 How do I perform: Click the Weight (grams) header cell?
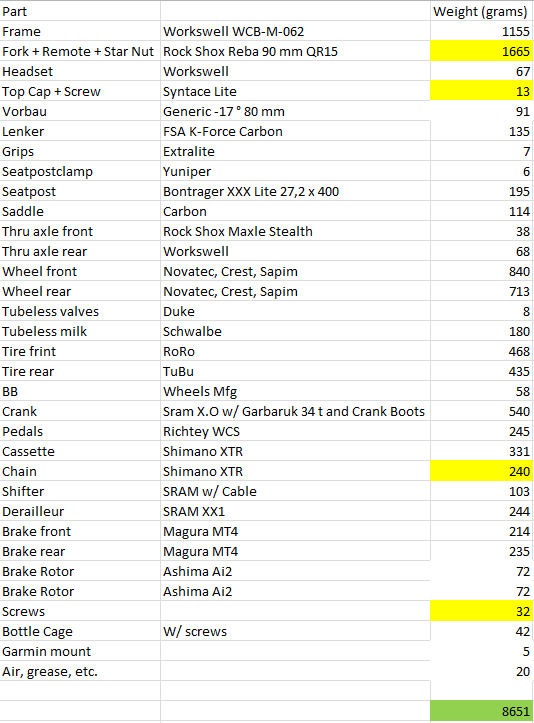pyautogui.click(x=481, y=11)
